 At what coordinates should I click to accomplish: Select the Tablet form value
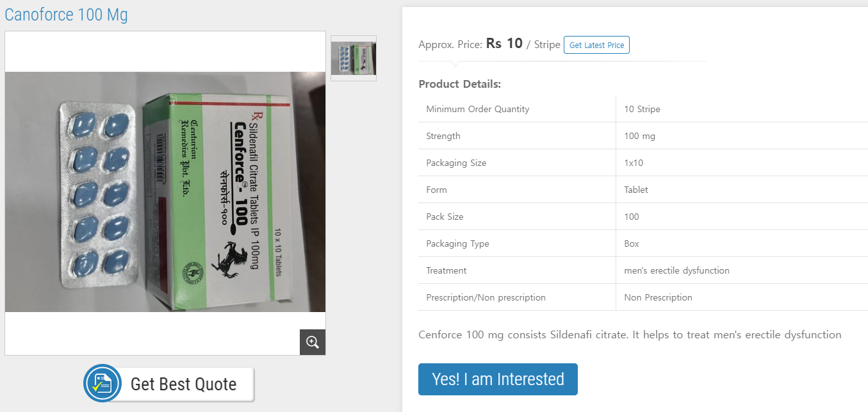pos(636,190)
